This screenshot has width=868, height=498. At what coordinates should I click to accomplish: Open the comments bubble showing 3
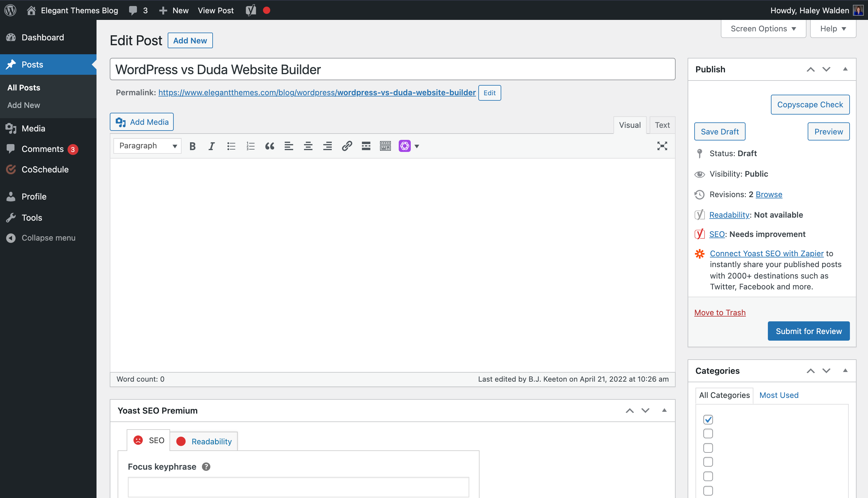pyautogui.click(x=138, y=10)
